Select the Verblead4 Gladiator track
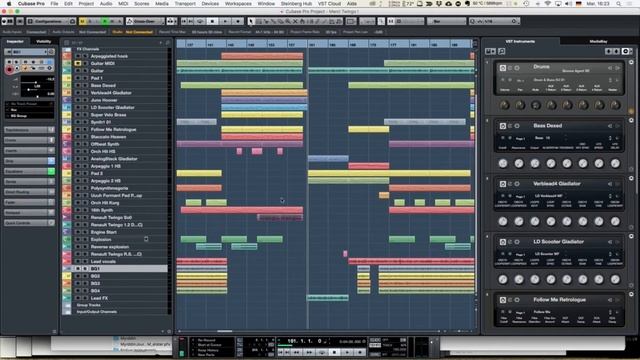Image resolution: width=640 pixels, height=360 pixels. 111,93
